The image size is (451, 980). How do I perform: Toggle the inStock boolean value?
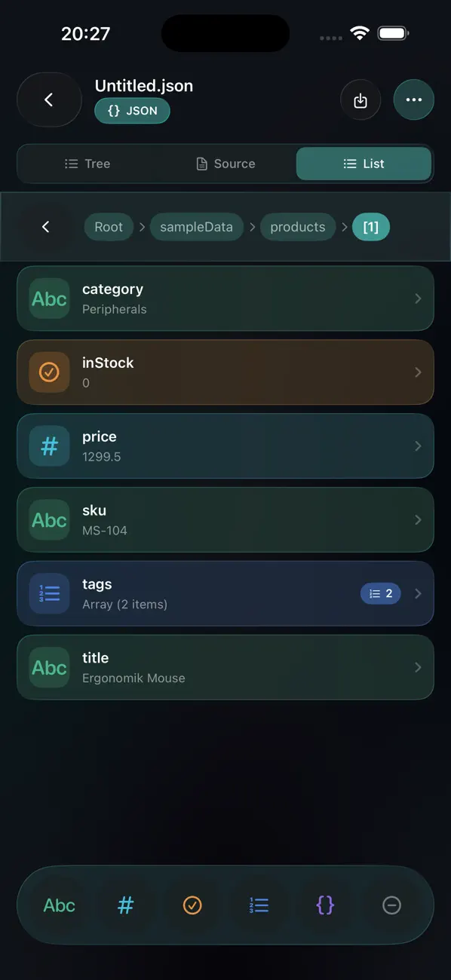pyautogui.click(x=226, y=372)
